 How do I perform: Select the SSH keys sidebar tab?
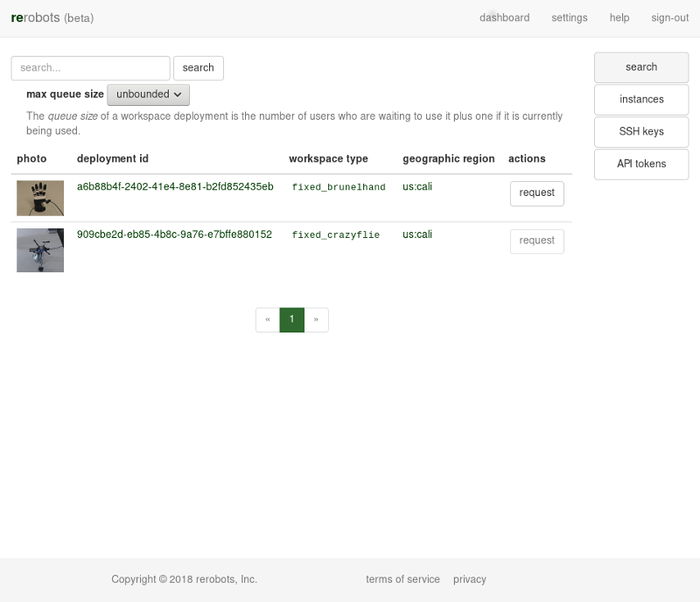[x=641, y=132]
